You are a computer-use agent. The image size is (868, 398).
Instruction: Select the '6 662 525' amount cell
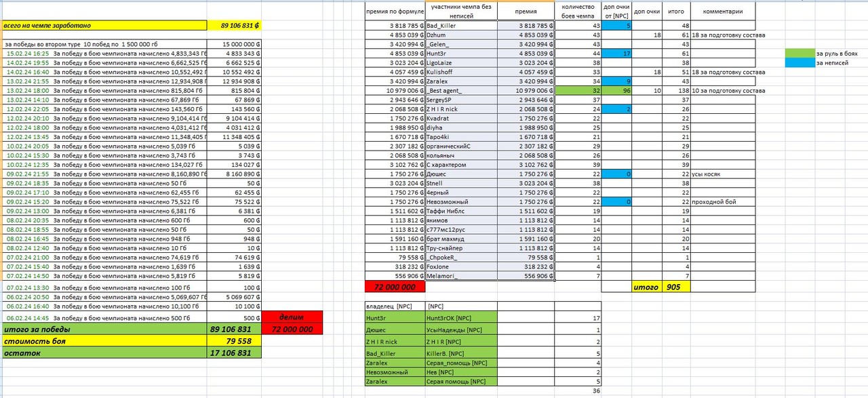pos(234,62)
